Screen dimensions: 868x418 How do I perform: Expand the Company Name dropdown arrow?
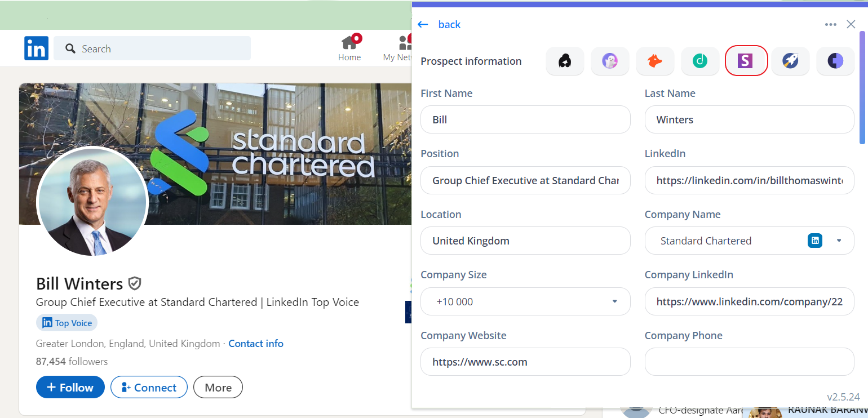[x=839, y=241]
